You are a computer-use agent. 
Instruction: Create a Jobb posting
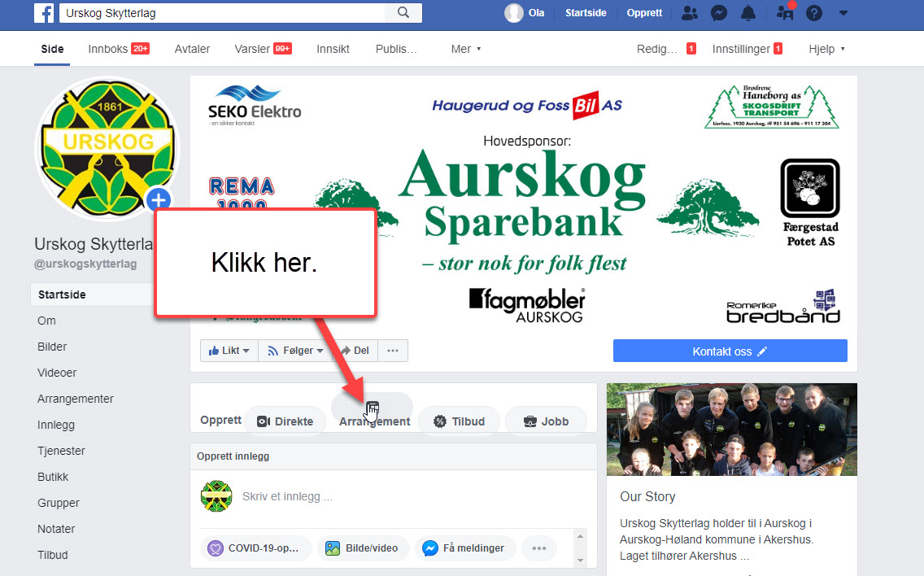tap(547, 421)
